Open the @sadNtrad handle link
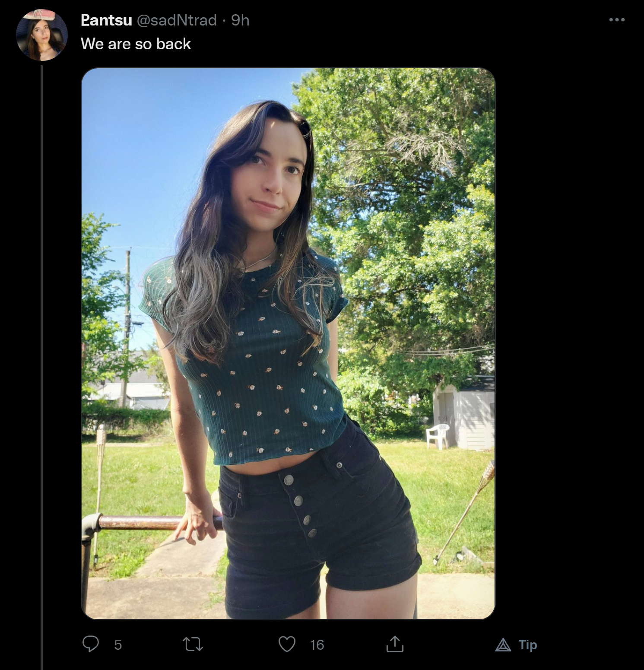The width and height of the screenshot is (644, 670). (x=177, y=20)
